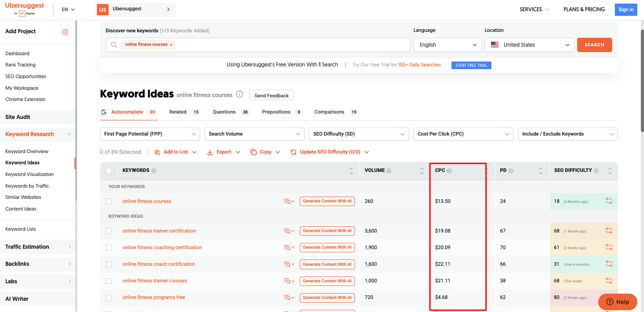Click the orange SEARCH button
Screen dimensions: 644x312
pos(595,45)
